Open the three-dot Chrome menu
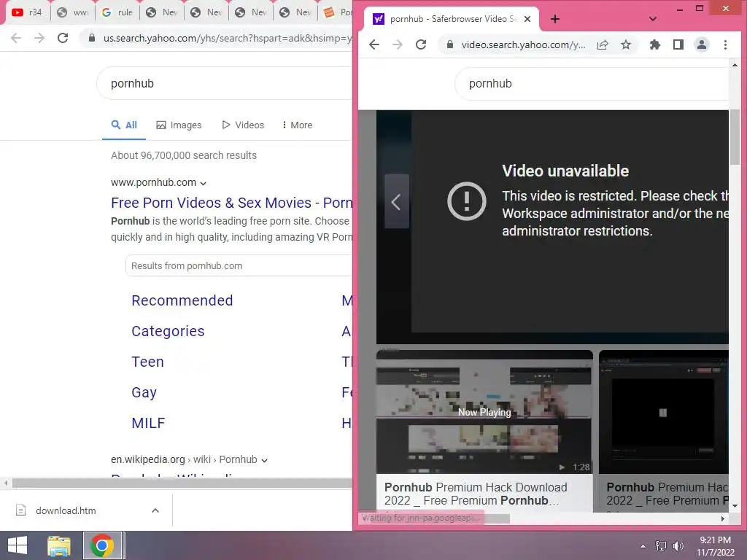The image size is (747, 560). [725, 44]
